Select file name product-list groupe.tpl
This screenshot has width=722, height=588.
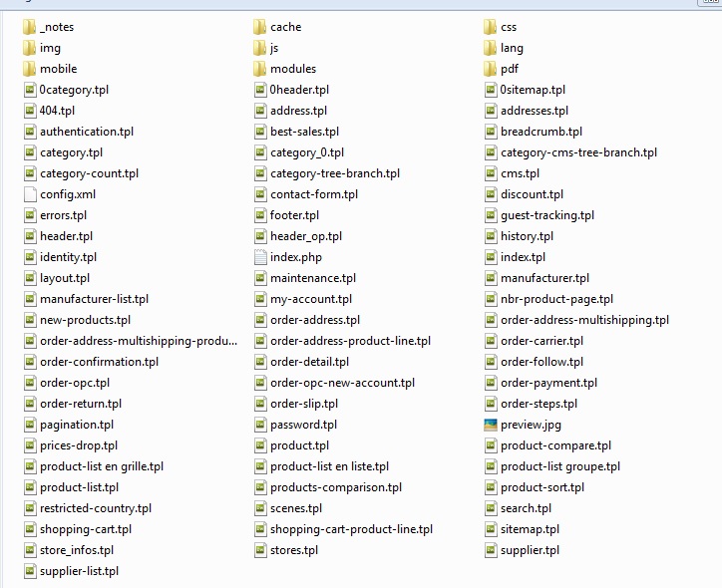coord(560,466)
